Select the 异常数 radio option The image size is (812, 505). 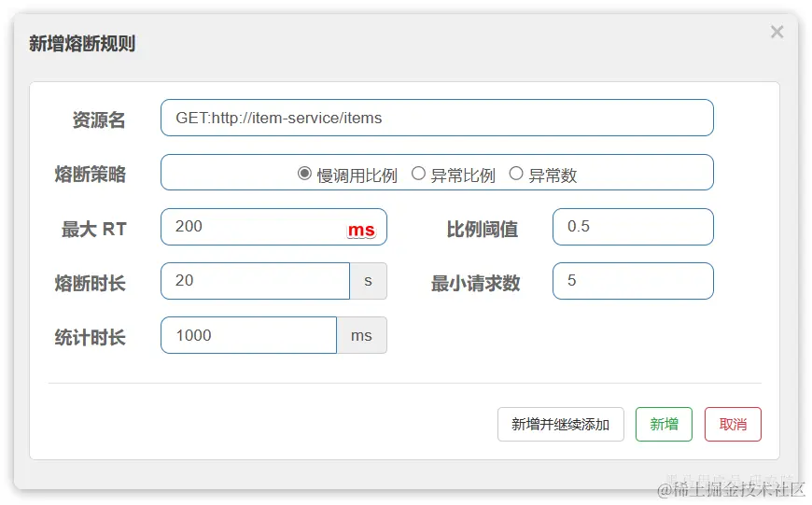(x=516, y=173)
